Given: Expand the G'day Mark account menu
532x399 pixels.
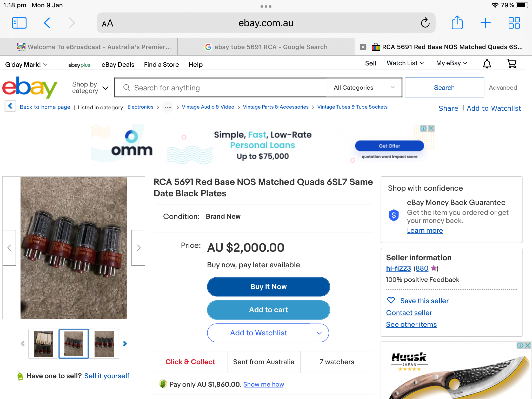Looking at the screenshot, I should tap(26, 64).
